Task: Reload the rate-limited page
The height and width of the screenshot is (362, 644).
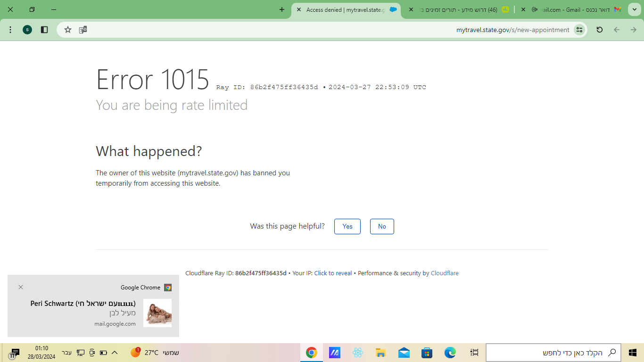Action: (x=600, y=30)
